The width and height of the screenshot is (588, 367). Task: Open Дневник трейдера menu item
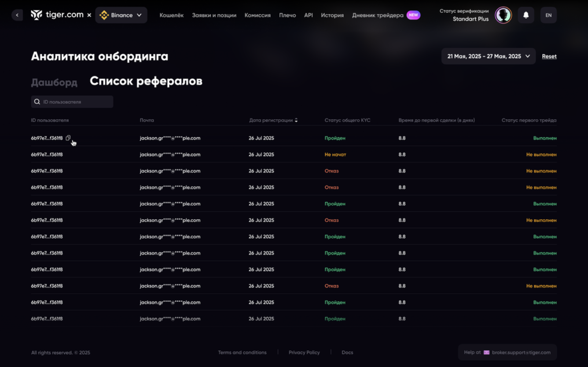[x=378, y=15]
